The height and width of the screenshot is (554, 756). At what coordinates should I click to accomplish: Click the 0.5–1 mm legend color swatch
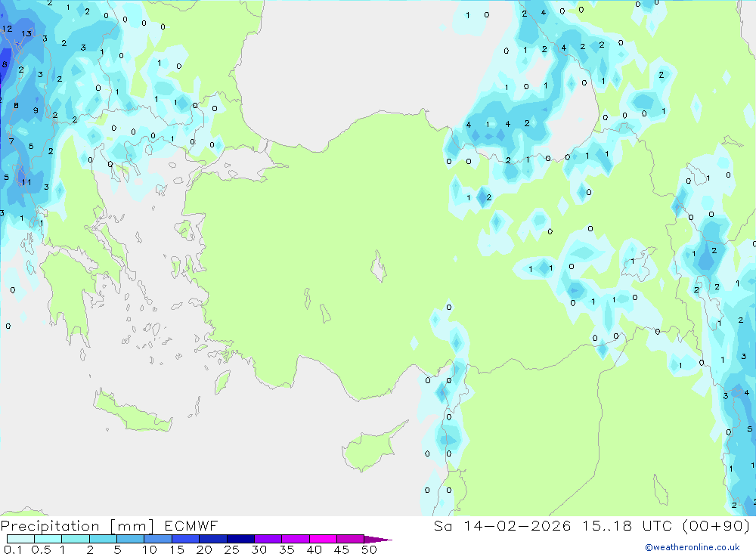click(x=48, y=539)
